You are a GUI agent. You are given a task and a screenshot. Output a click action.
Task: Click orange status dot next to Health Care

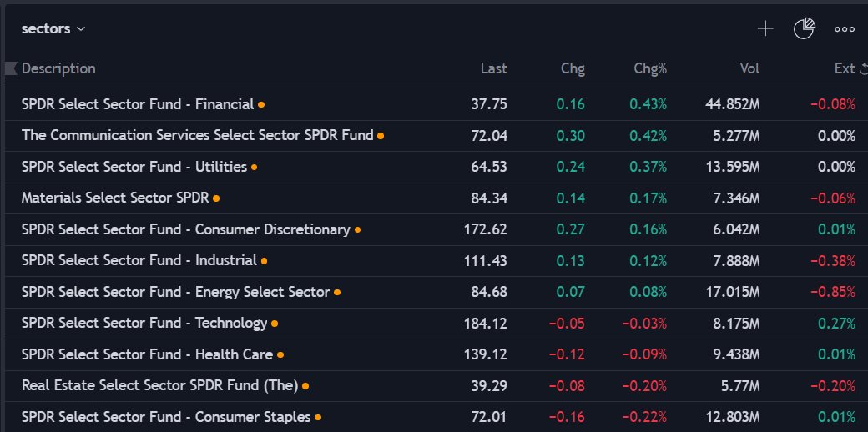point(280,354)
